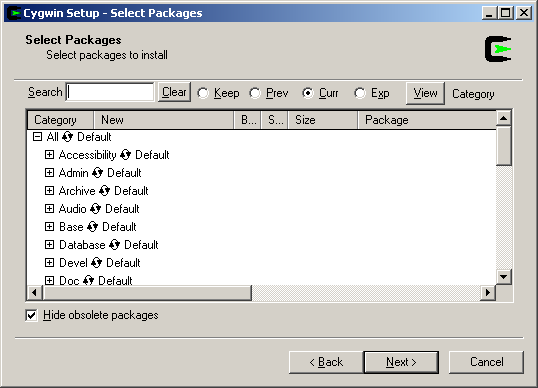
Task: Click the Next button
Action: [x=401, y=362]
